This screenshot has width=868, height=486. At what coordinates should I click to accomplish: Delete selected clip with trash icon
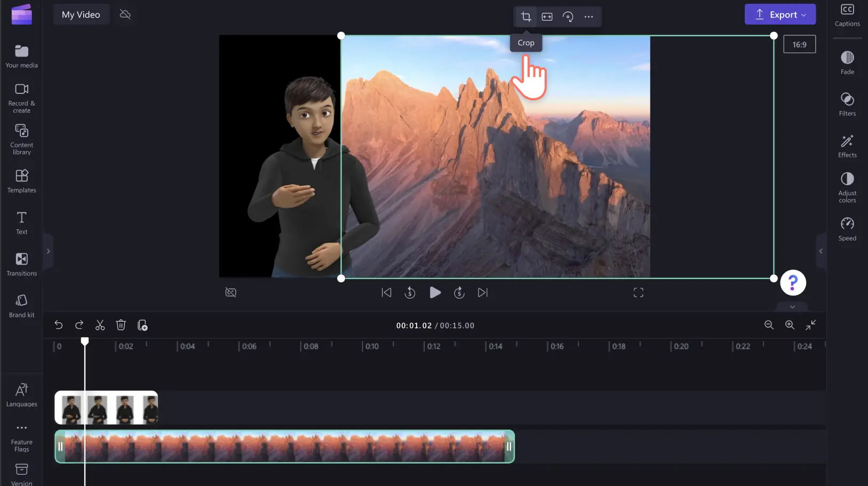(121, 325)
